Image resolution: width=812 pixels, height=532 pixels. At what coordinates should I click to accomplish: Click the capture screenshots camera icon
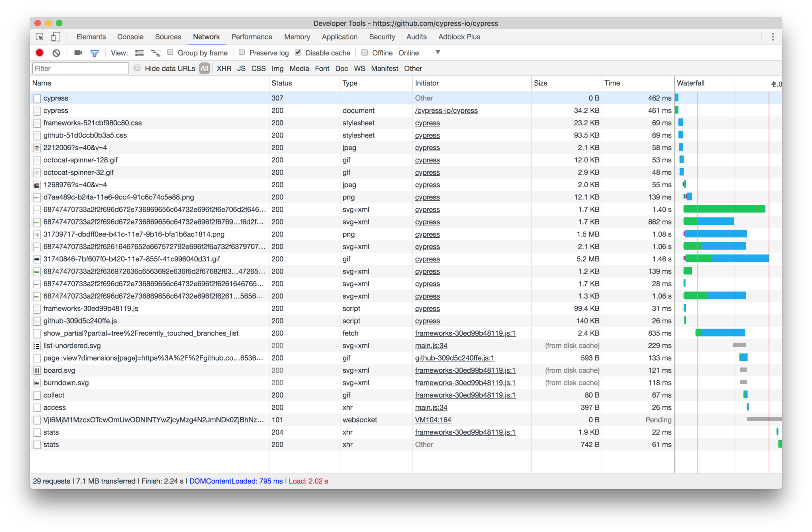coord(78,53)
